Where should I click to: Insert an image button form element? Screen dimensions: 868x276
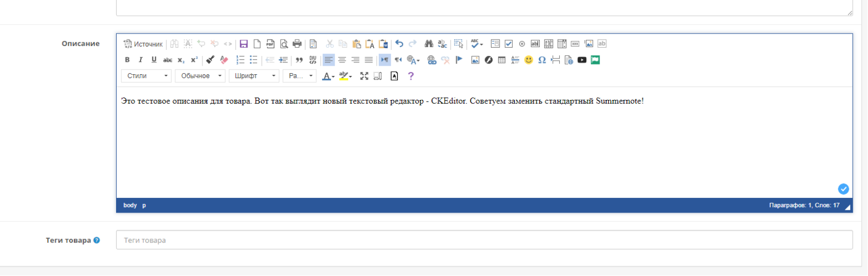pos(589,44)
